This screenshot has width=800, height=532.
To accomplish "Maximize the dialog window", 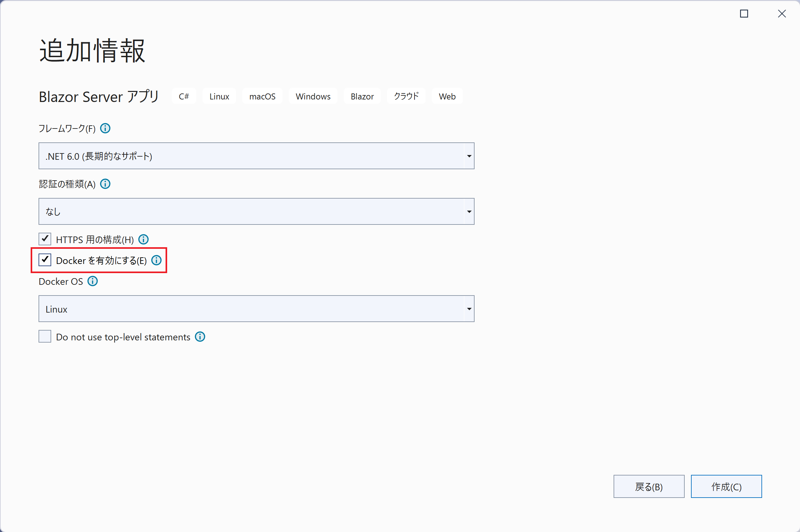I will pos(744,14).
